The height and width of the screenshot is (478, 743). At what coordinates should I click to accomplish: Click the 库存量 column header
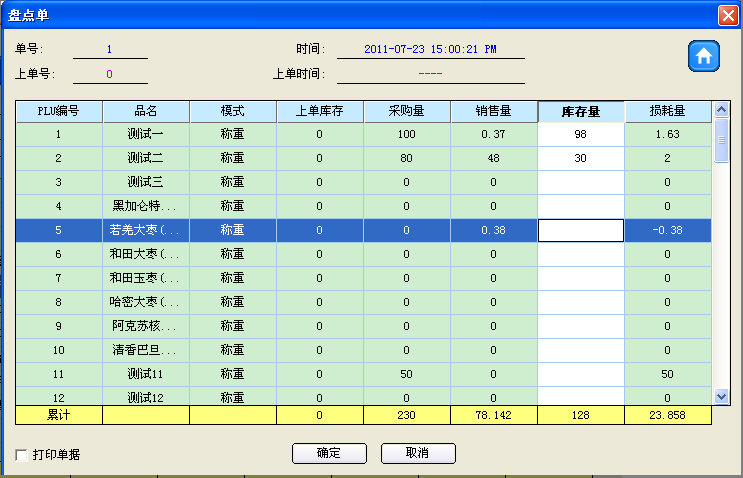[581, 111]
